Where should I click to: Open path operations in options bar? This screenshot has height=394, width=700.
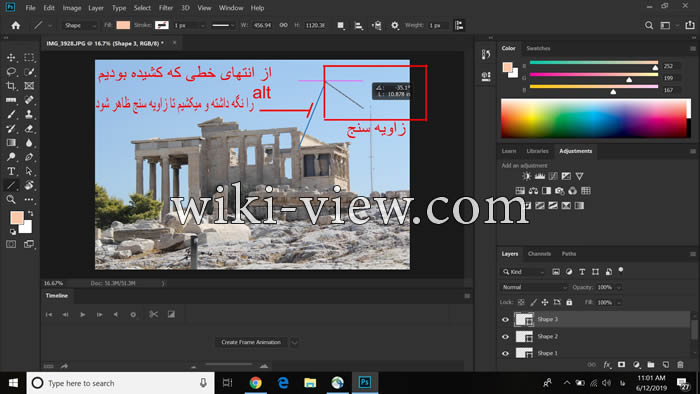click(x=341, y=25)
